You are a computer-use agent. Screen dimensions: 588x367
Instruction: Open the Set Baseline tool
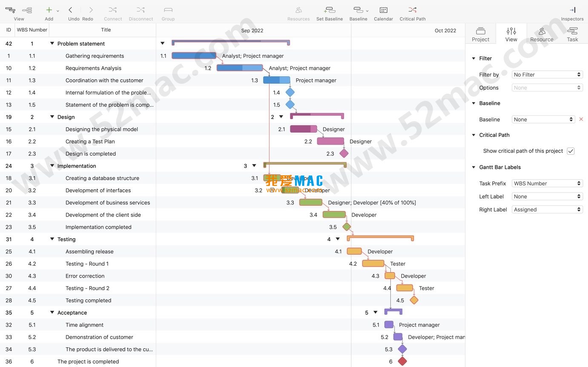coord(329,10)
